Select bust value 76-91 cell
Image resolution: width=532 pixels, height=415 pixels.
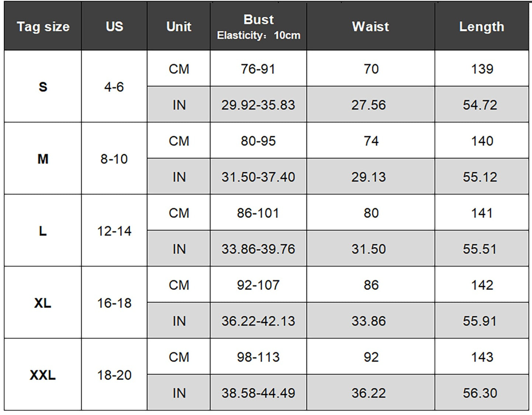(x=258, y=68)
